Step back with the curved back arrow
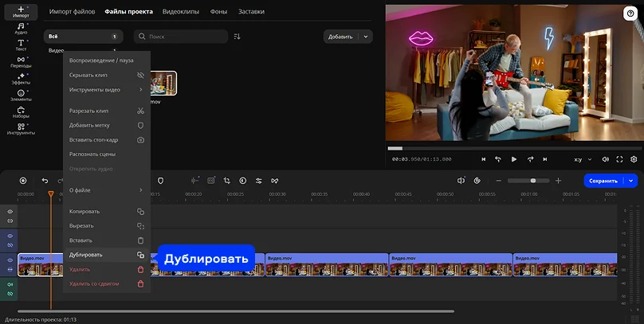This screenshot has height=324, width=644. point(498,159)
